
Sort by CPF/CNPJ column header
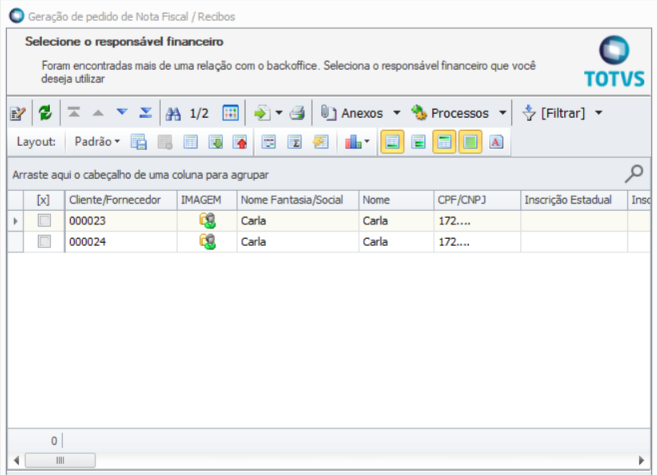pos(477,200)
